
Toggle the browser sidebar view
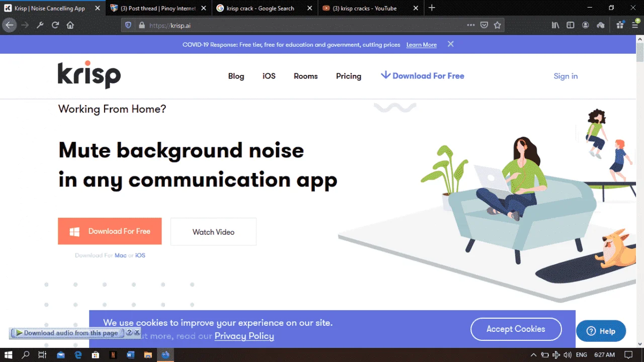point(571,25)
